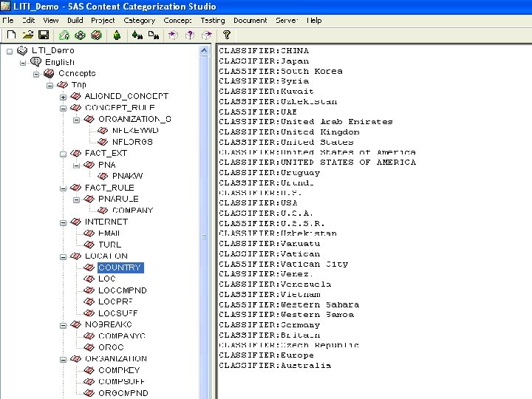Viewport: 532px width, 399px height.
Task: Click the document-with-binoculars find icon
Action: 154,35
